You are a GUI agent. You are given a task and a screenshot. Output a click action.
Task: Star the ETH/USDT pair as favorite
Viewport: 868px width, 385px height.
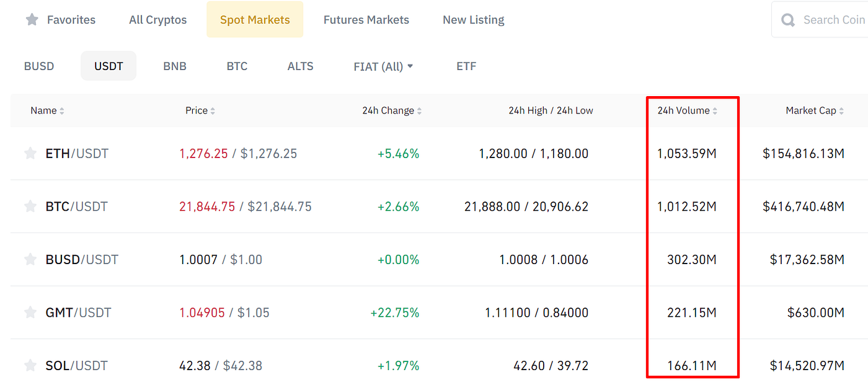point(30,154)
